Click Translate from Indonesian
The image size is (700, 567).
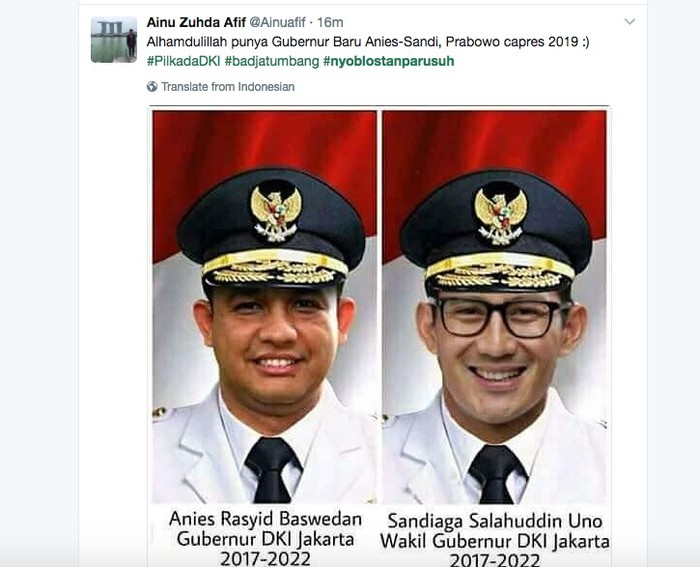228,87
